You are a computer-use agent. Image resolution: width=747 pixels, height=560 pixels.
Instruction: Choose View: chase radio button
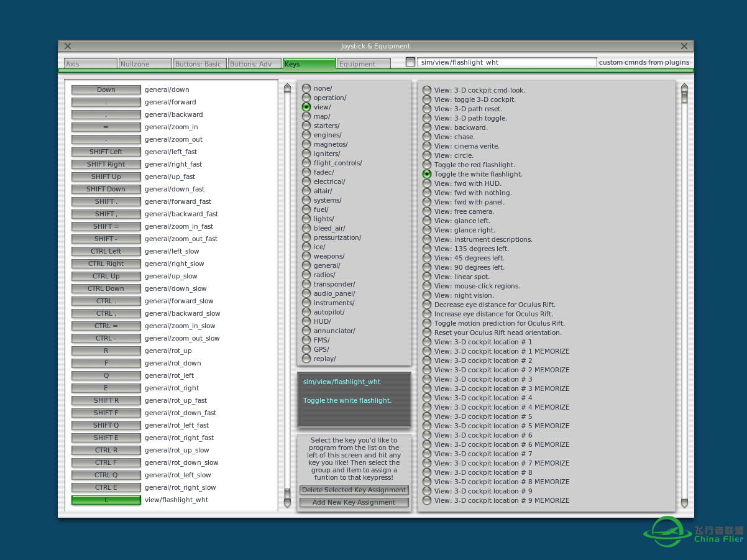[427, 137]
